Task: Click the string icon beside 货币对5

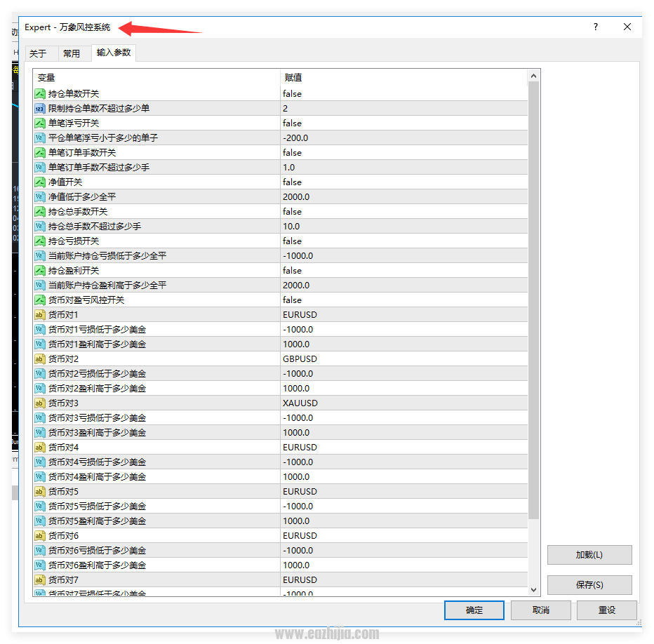Action: coord(39,492)
